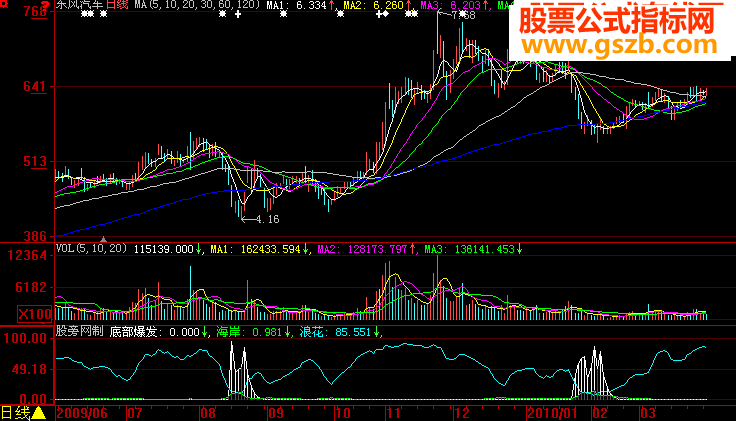
Task: Click the yellow triangle next to 日线
Action: 38,413
